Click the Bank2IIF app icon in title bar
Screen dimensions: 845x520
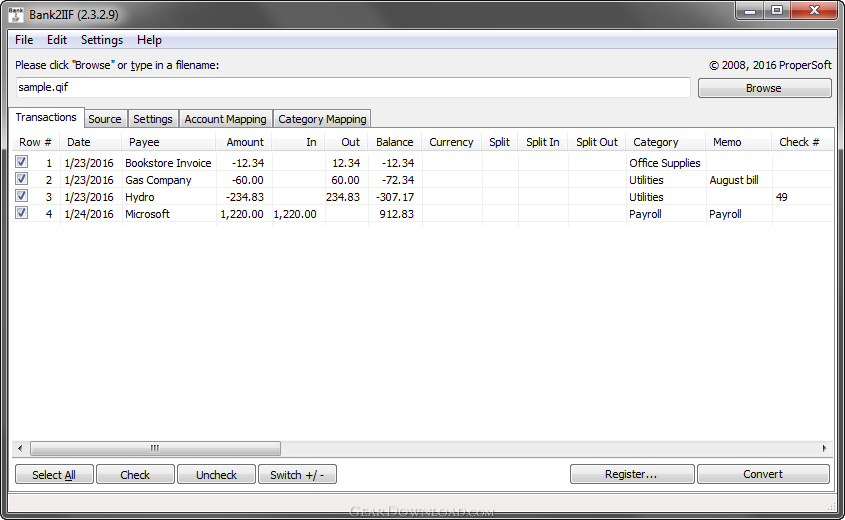(x=16, y=15)
